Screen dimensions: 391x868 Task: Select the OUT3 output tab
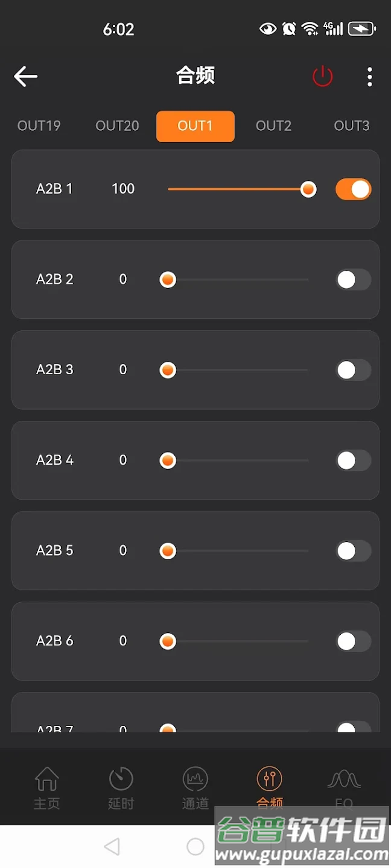(x=352, y=126)
